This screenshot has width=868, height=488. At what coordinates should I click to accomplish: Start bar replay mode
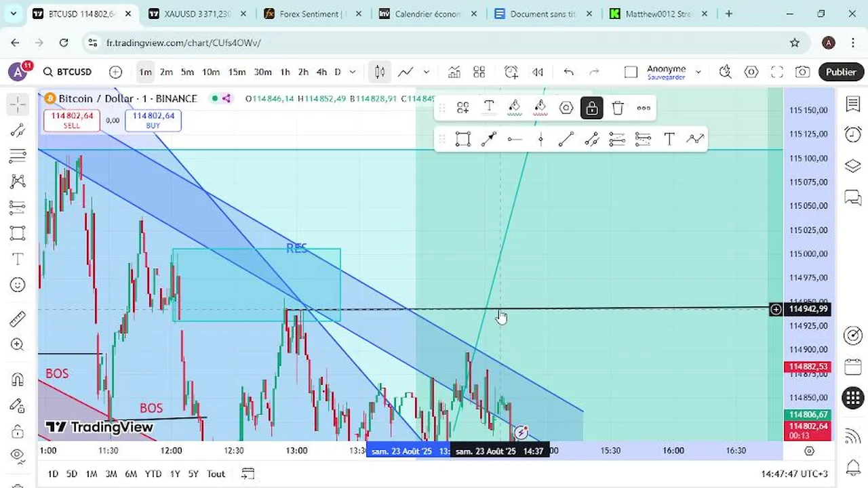[538, 72]
